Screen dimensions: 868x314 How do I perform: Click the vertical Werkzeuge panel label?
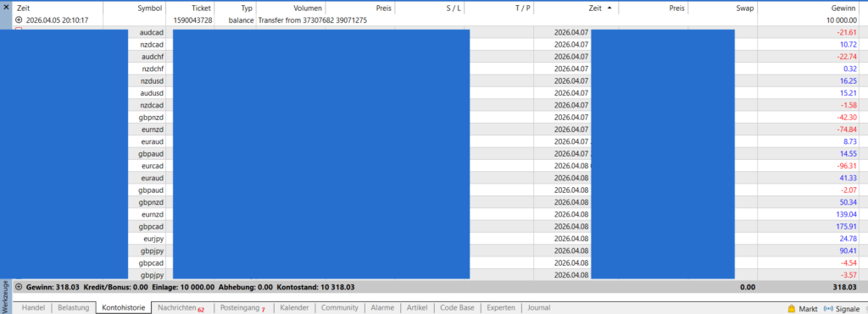(6, 296)
